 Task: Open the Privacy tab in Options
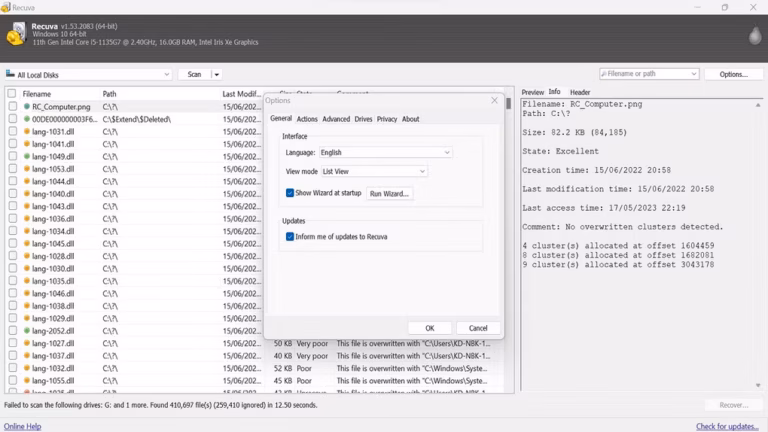pyautogui.click(x=387, y=119)
